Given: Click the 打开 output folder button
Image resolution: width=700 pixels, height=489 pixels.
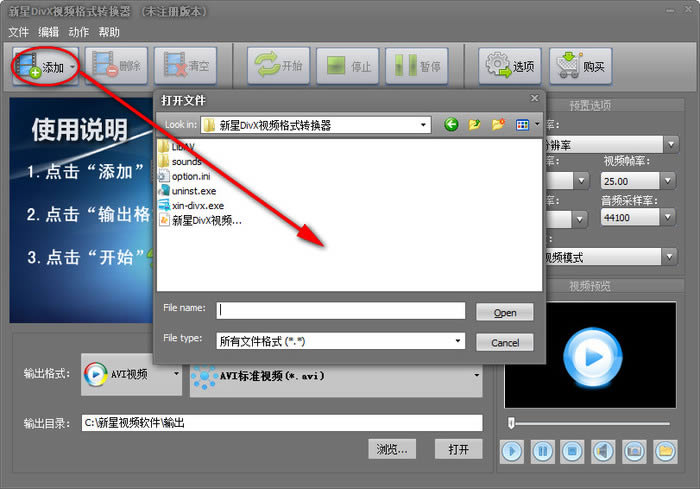Looking at the screenshot, I should (x=458, y=449).
